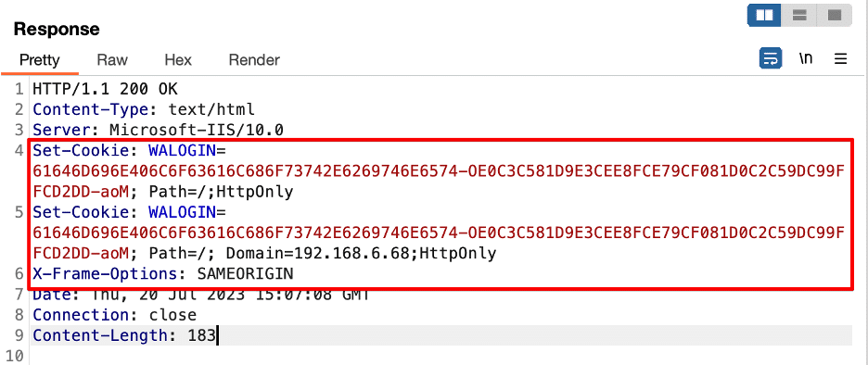Click the Content-Type header name

(x=91, y=109)
